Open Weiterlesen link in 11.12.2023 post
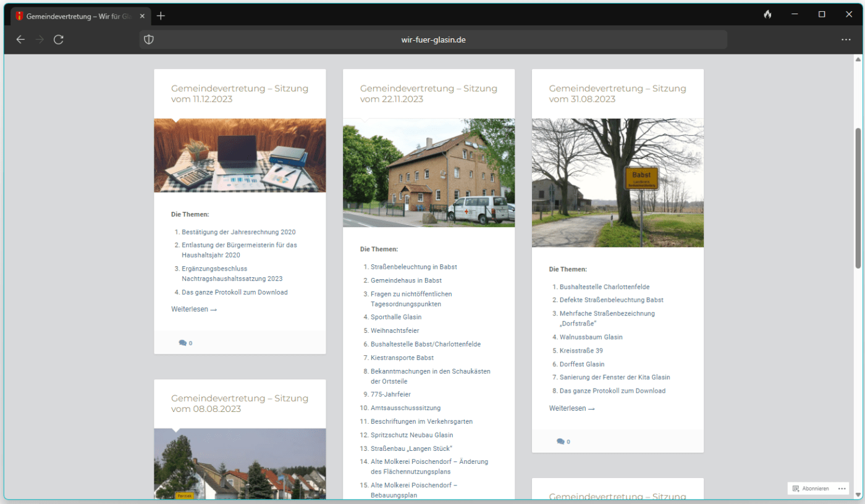 pos(194,309)
